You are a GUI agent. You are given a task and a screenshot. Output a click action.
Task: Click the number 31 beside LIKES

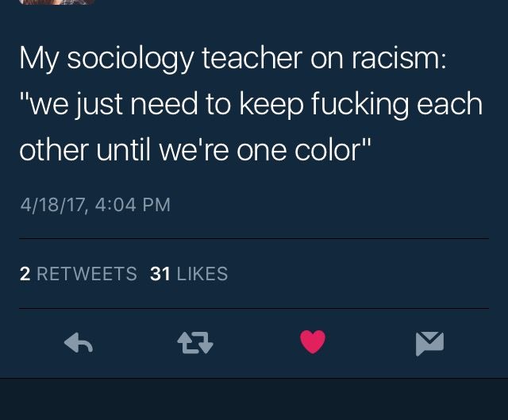click(160, 274)
